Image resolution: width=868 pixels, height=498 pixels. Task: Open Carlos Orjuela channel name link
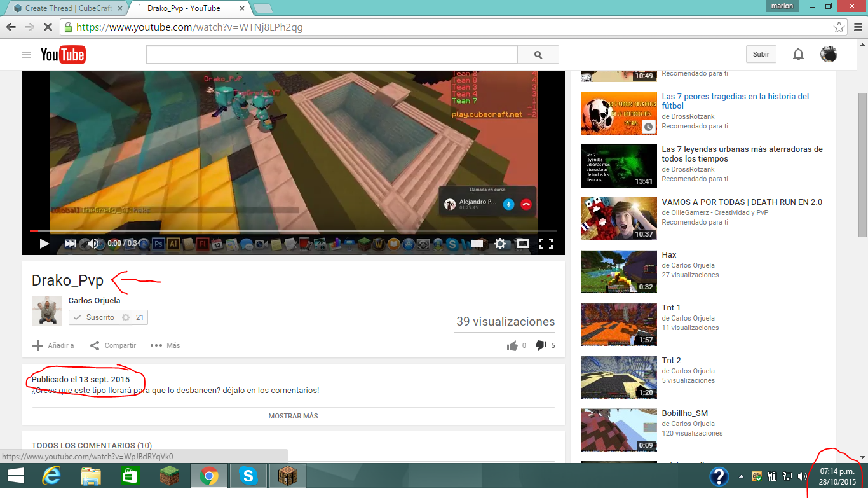(94, 301)
